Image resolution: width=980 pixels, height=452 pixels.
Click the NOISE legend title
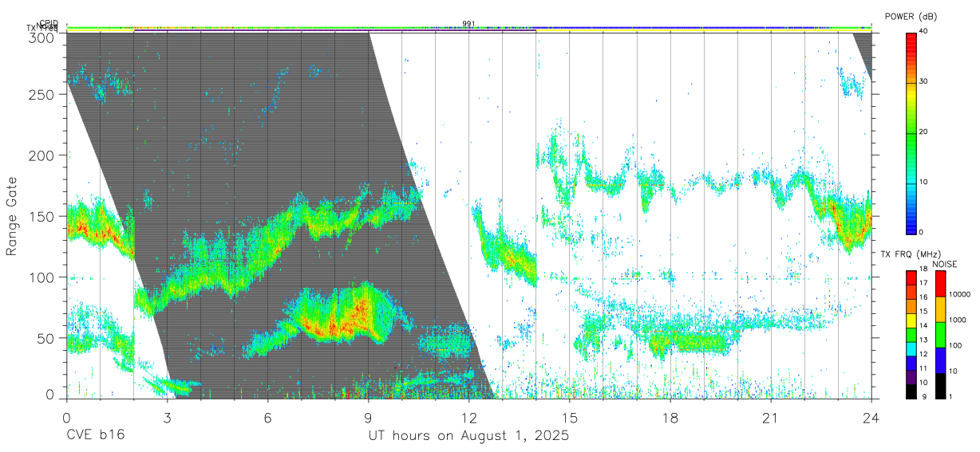pos(943,264)
